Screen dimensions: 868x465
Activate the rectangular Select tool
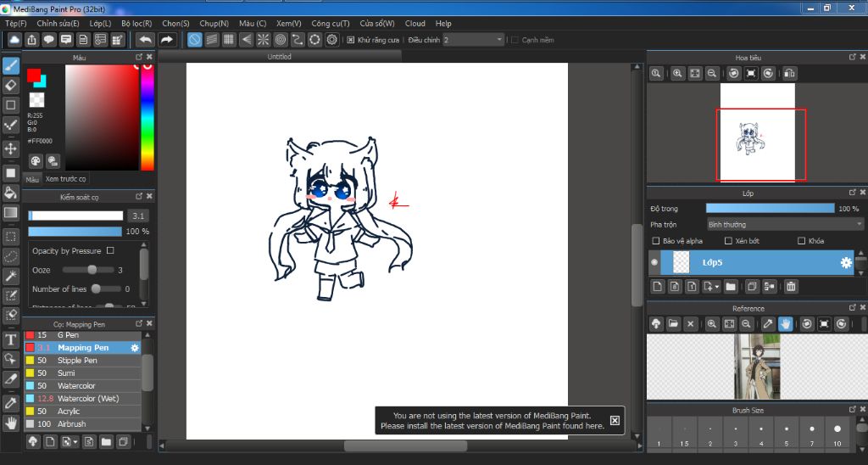point(10,238)
